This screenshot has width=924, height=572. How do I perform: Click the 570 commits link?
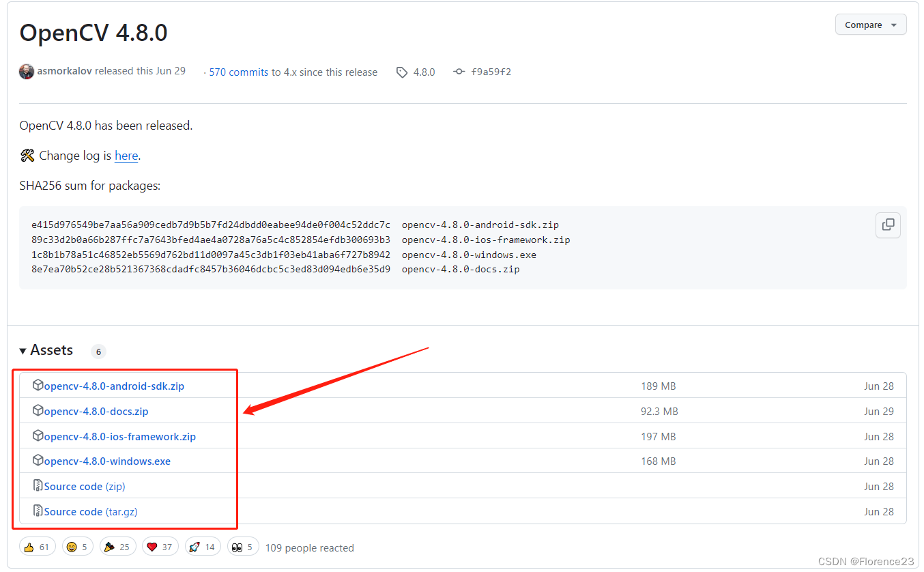(237, 71)
